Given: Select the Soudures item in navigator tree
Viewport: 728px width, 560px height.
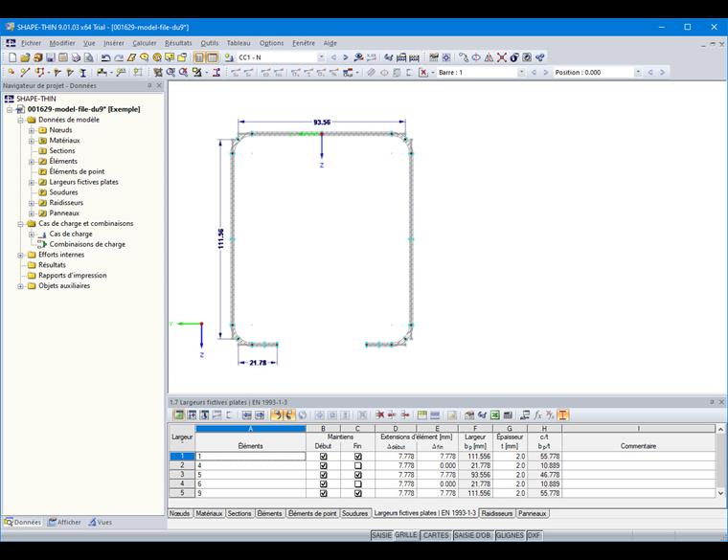Looking at the screenshot, I should [63, 192].
